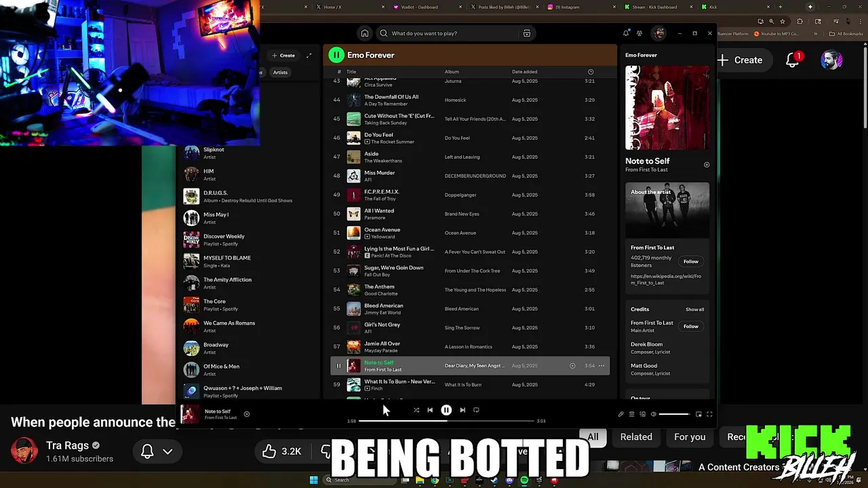
Task: Open Discover Weekly playlist in library
Action: (248, 240)
